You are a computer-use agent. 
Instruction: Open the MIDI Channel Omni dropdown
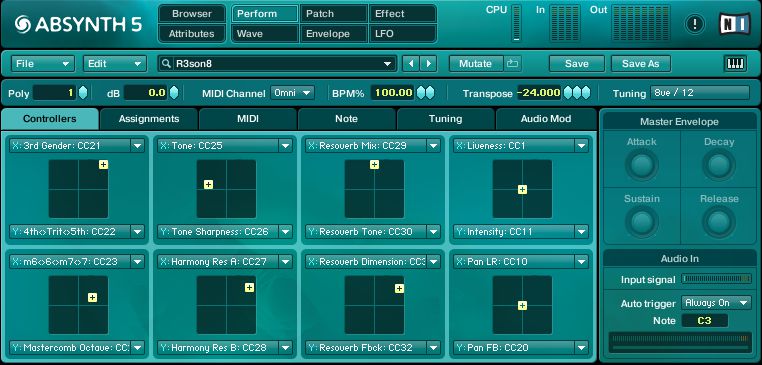tap(293, 92)
